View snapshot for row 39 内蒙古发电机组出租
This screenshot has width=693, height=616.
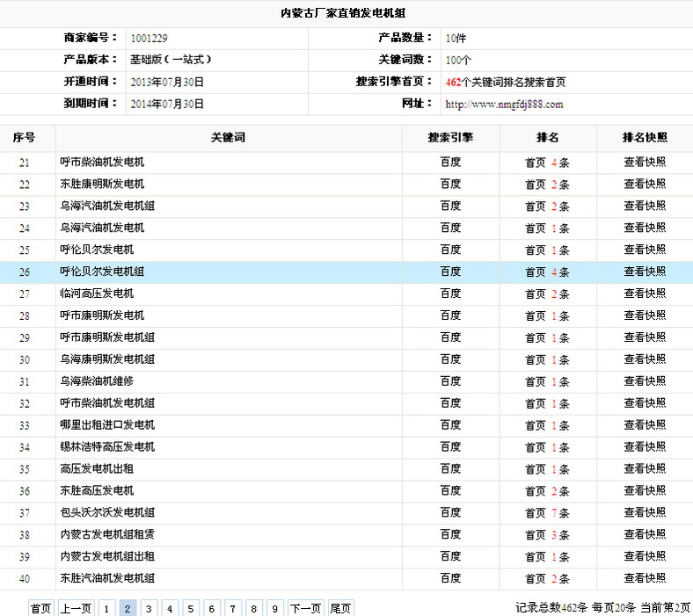pyautogui.click(x=645, y=556)
